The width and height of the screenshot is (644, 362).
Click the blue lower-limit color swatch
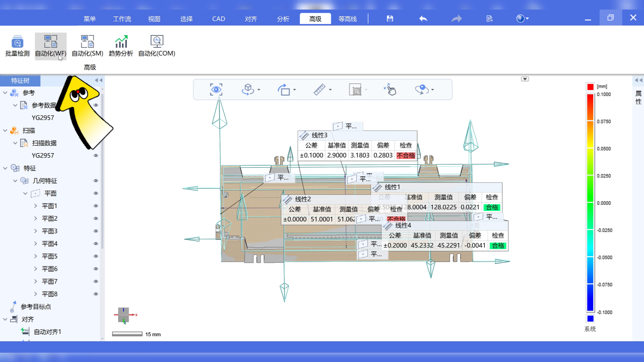(x=590, y=319)
